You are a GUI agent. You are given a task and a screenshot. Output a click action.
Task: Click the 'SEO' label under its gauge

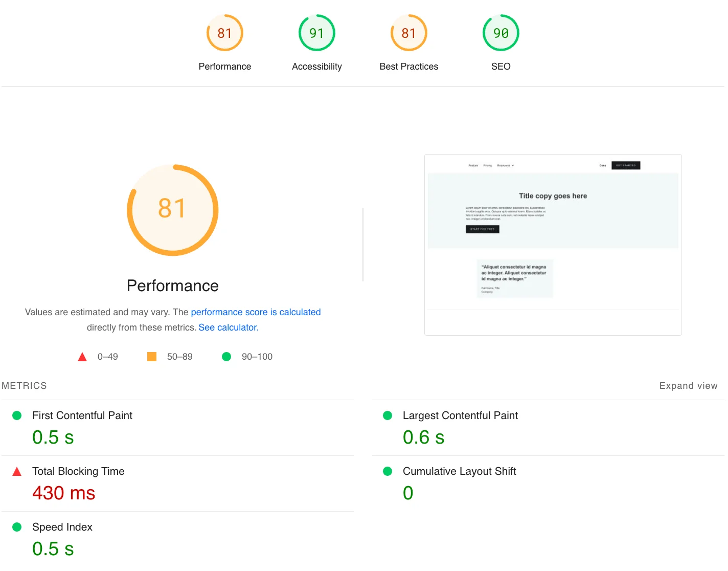point(501,67)
